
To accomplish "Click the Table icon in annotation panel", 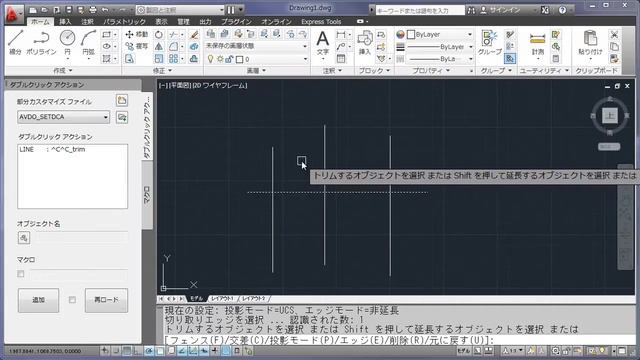I will (x=341, y=59).
